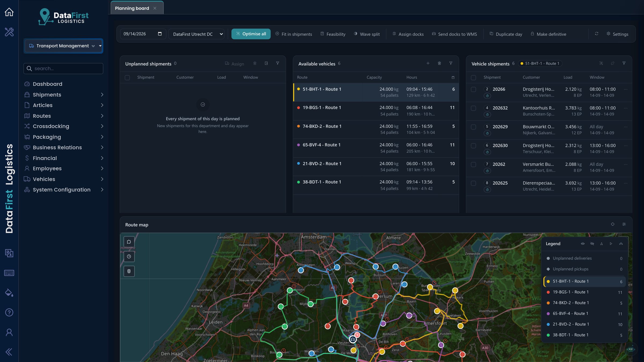
Task: Open the home icon in left rail
Action: click(x=9, y=12)
